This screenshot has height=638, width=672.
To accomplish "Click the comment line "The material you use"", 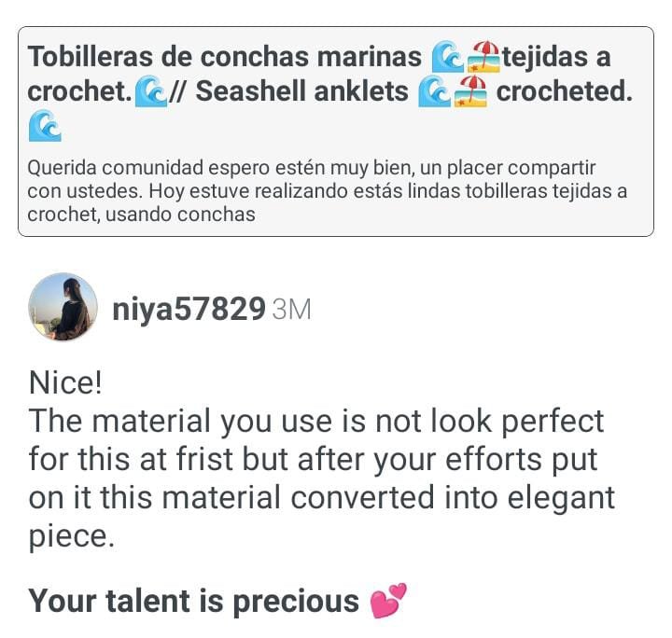I will pos(316,421).
